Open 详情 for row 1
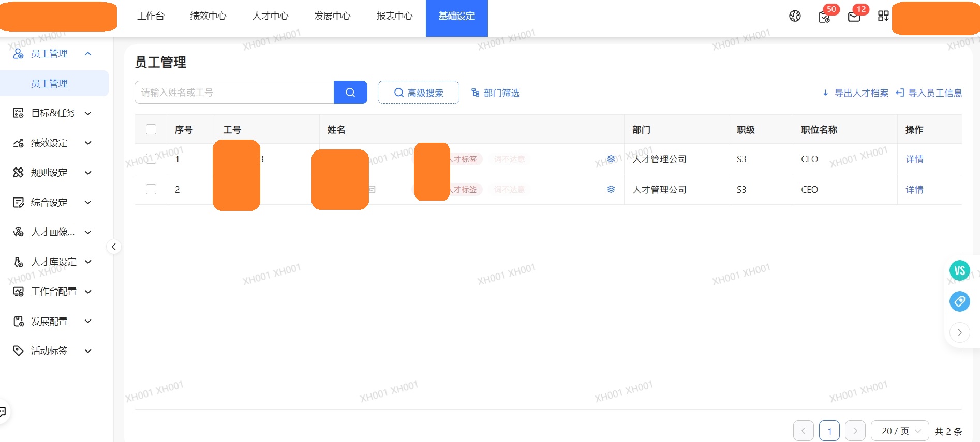The width and height of the screenshot is (980, 442). 914,159
